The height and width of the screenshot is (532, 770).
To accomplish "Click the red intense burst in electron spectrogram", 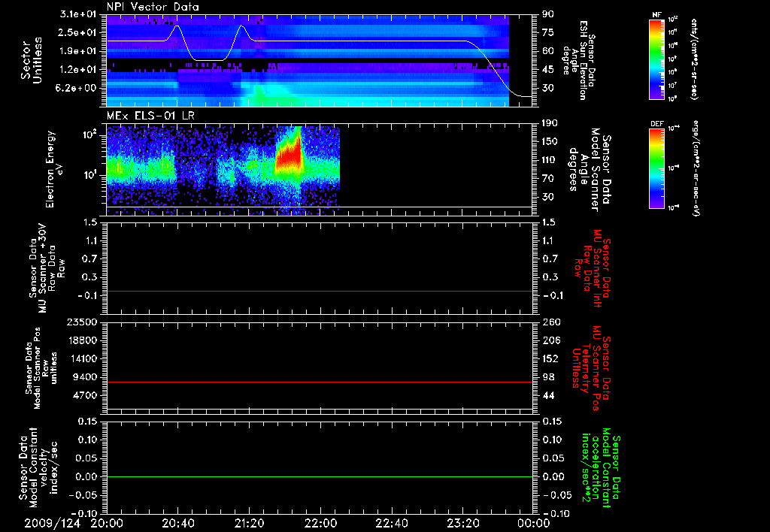I will (x=289, y=155).
